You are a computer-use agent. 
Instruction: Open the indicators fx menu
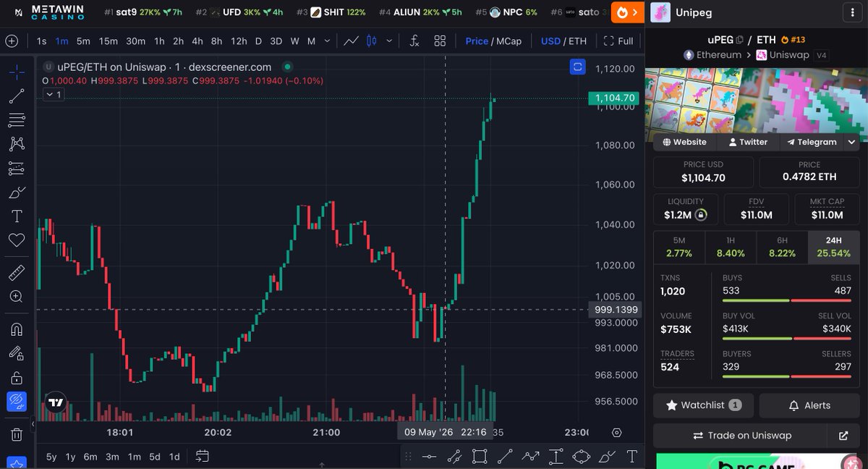click(x=414, y=41)
